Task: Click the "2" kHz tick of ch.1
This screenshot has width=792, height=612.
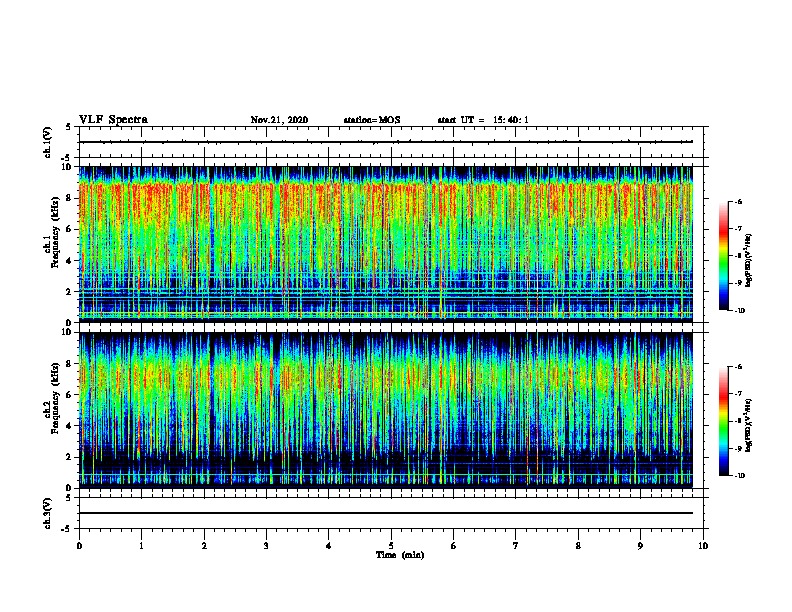Action: pyautogui.click(x=70, y=292)
